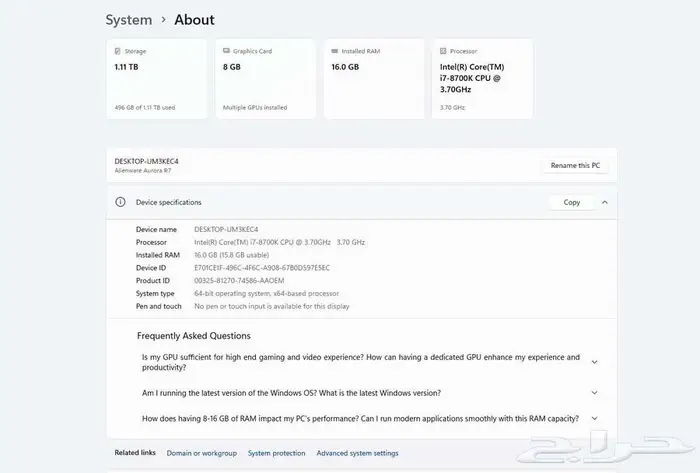
Task: Open the Domain or workgroup link
Action: tap(202, 453)
